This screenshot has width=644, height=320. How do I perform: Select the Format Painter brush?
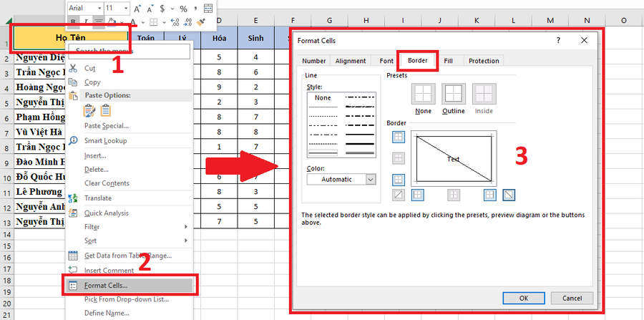(x=201, y=21)
